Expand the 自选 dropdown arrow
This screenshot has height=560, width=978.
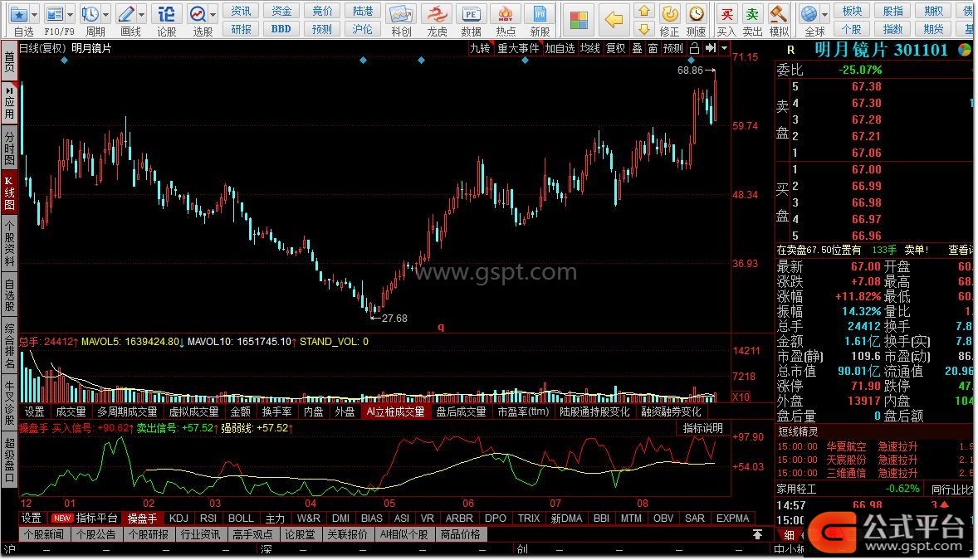pyautogui.click(x=34, y=14)
